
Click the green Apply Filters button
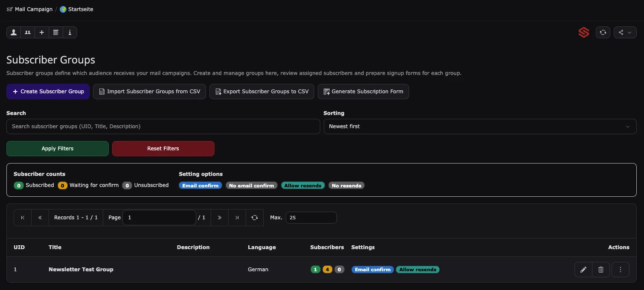(58, 149)
